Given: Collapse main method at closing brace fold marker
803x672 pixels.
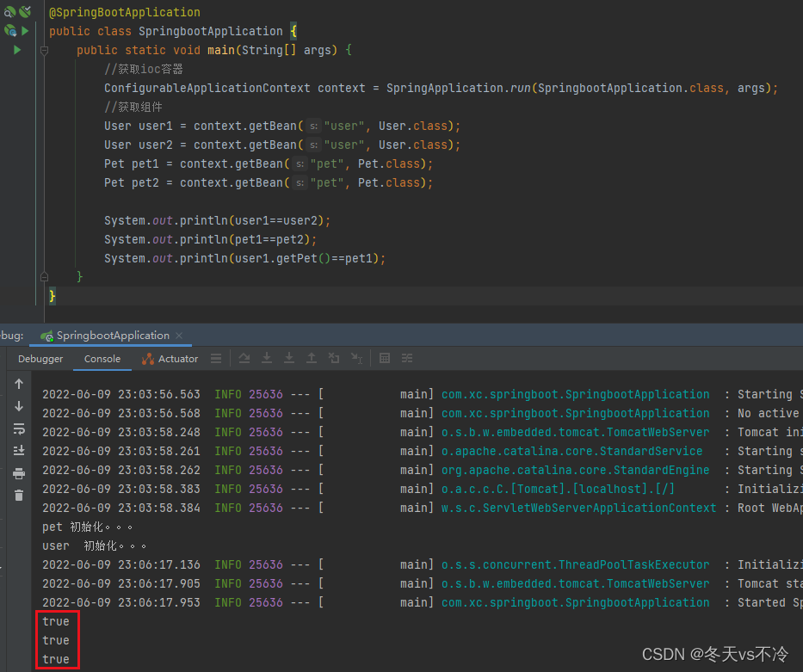Looking at the screenshot, I should tap(45, 277).
